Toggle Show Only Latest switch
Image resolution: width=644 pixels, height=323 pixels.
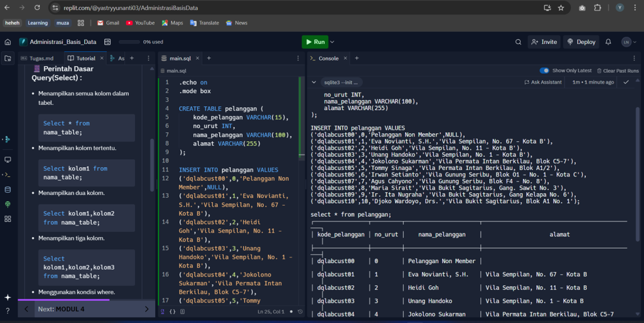(544, 70)
